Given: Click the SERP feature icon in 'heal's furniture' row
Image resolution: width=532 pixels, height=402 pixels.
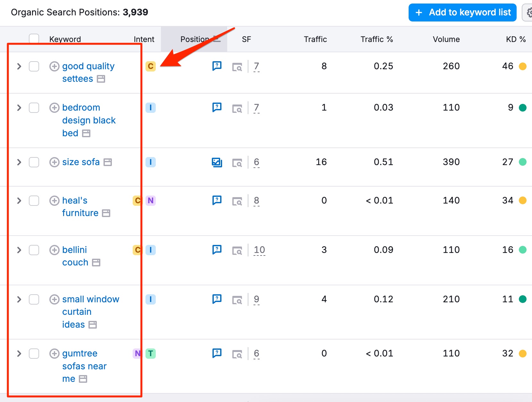Looking at the screenshot, I should (217, 201).
